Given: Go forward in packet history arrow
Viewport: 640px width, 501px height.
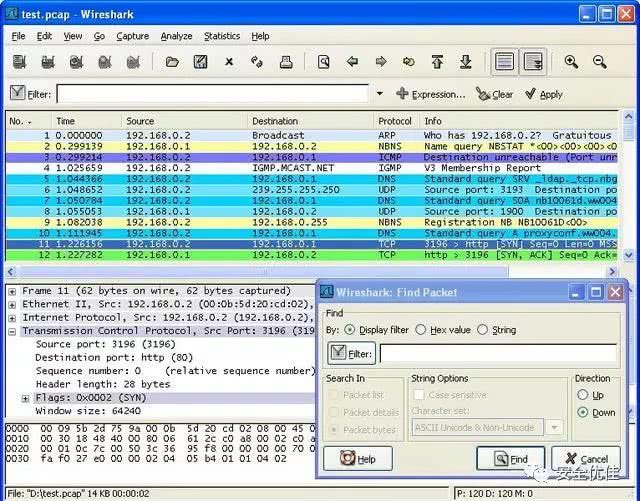Looking at the screenshot, I should tap(381, 62).
